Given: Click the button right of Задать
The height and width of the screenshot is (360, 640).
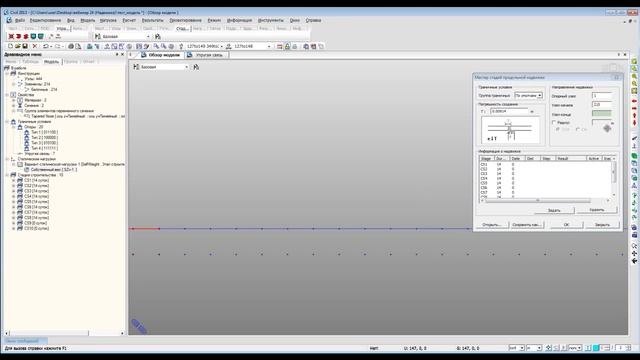Looking at the screenshot, I should point(597,210).
